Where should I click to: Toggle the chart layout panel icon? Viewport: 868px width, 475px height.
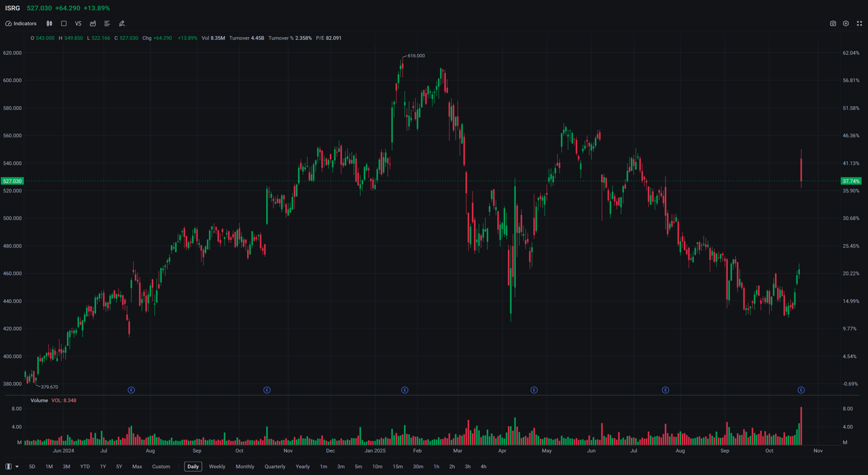[8, 467]
